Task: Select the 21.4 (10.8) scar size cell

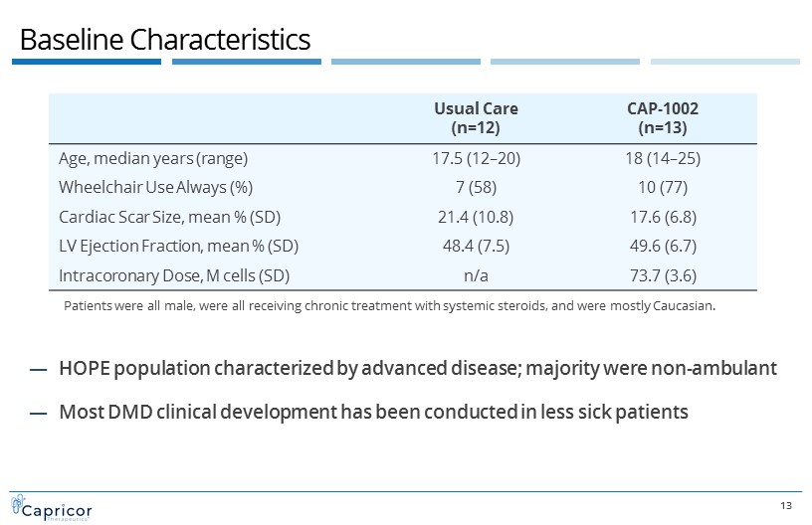Action: point(476,216)
